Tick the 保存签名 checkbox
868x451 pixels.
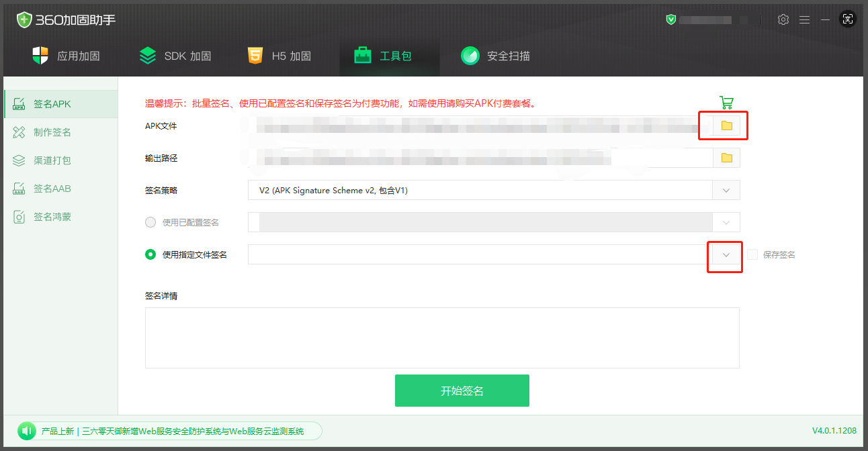(x=752, y=254)
